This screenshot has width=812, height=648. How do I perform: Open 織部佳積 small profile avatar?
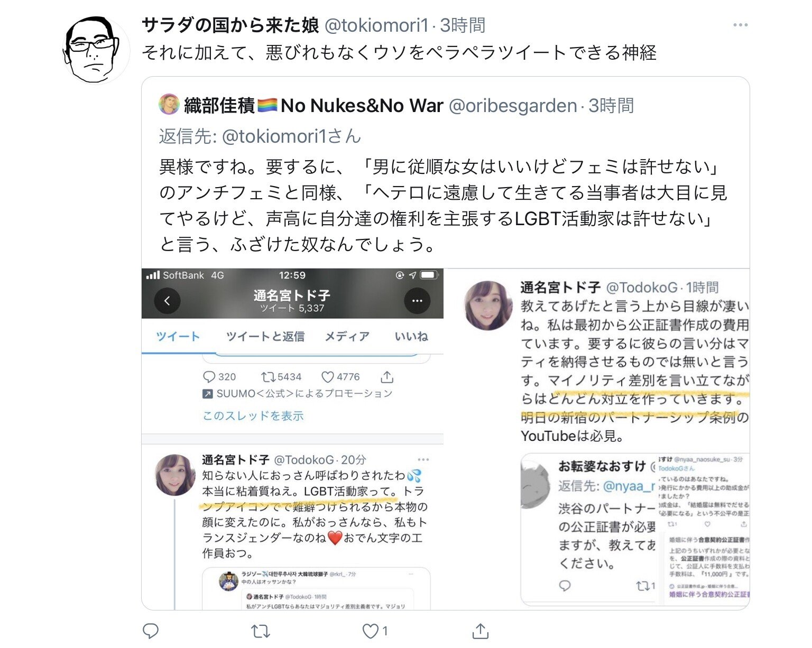(x=169, y=105)
